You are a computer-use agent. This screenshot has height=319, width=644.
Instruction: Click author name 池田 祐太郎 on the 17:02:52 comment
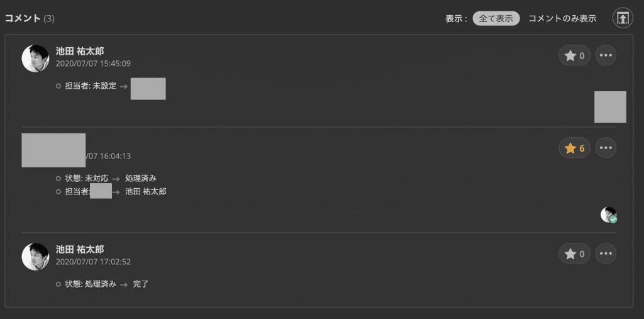click(80, 249)
